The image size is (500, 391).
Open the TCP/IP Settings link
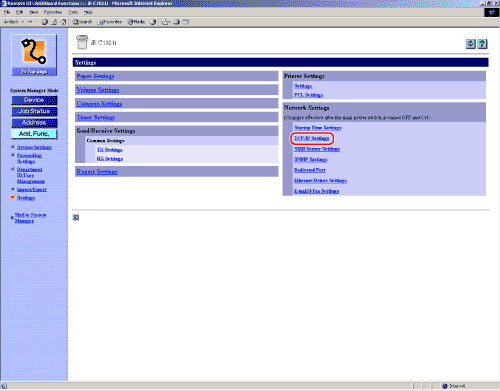click(312, 138)
